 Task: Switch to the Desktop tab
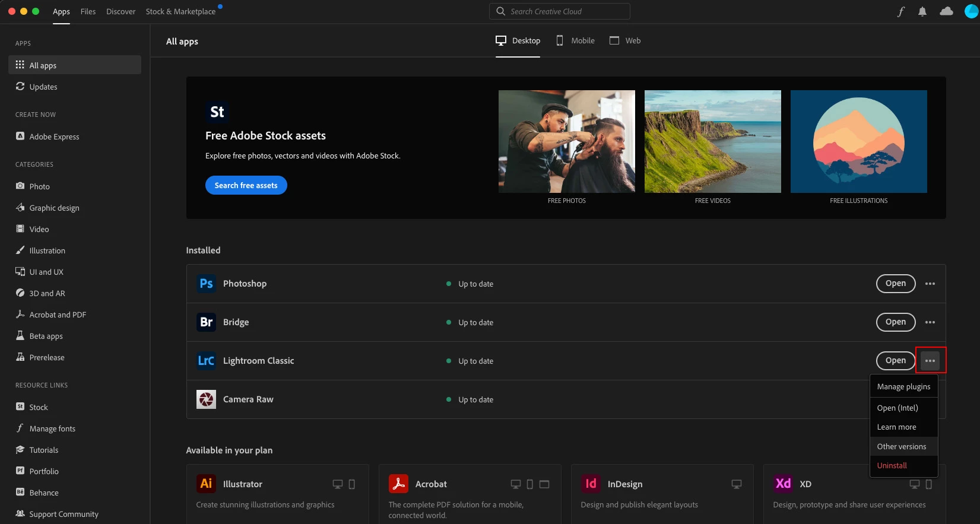point(518,41)
